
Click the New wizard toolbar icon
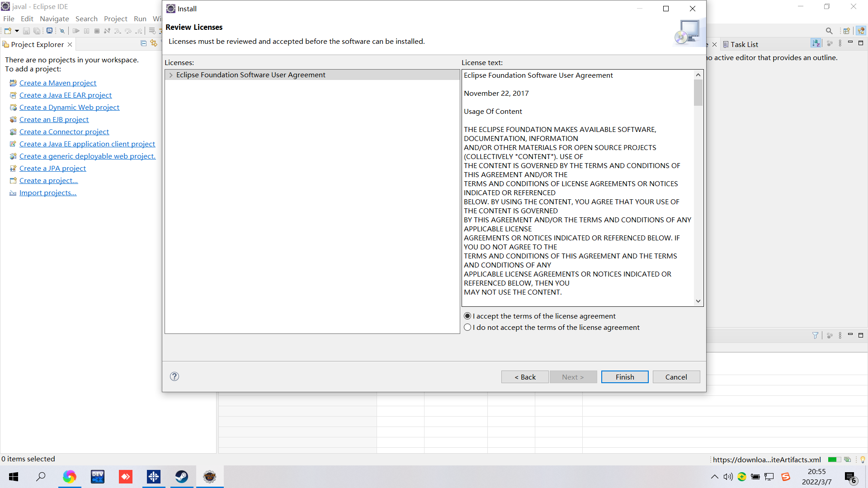(x=8, y=31)
